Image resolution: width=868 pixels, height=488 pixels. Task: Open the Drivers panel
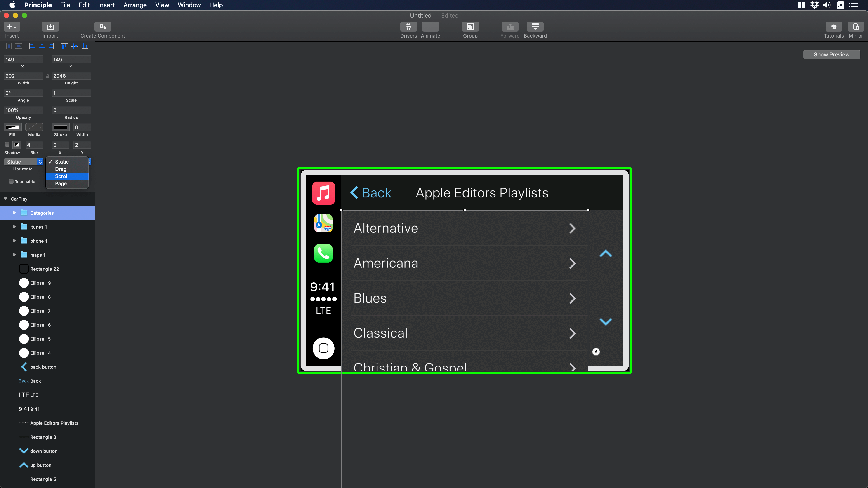408,30
